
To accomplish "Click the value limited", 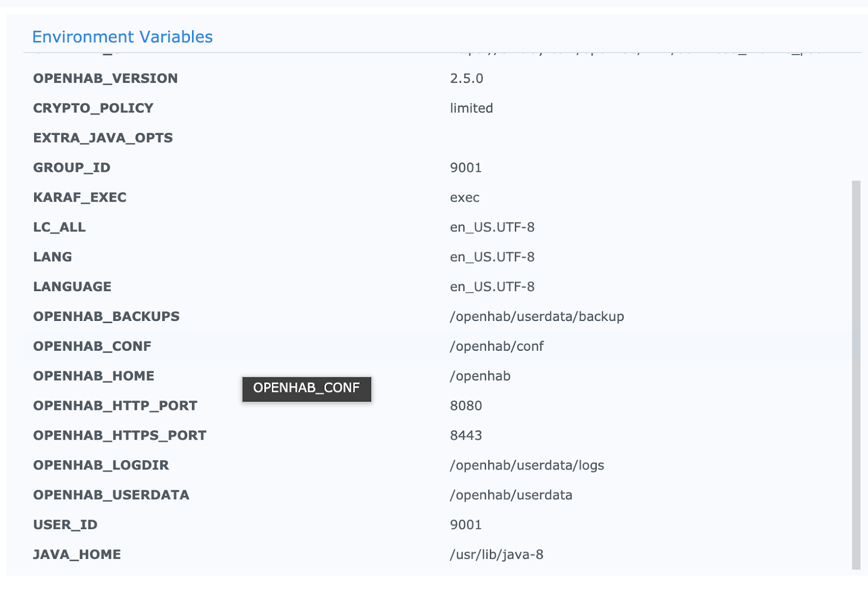I will click(471, 108).
